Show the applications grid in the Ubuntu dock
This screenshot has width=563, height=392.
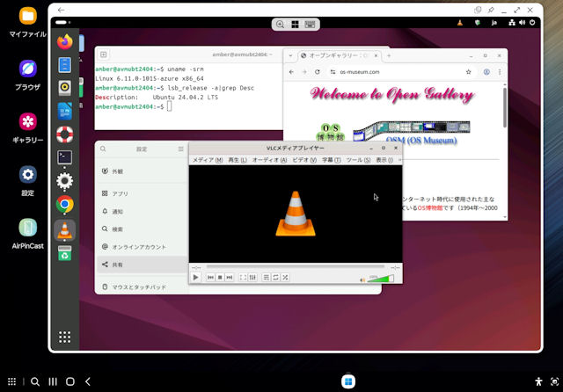point(64,337)
